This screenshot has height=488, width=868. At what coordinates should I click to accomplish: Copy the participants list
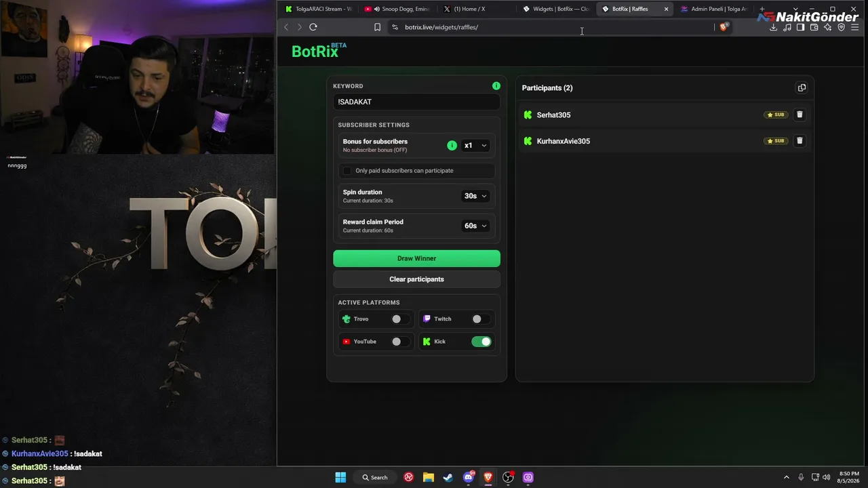click(802, 88)
